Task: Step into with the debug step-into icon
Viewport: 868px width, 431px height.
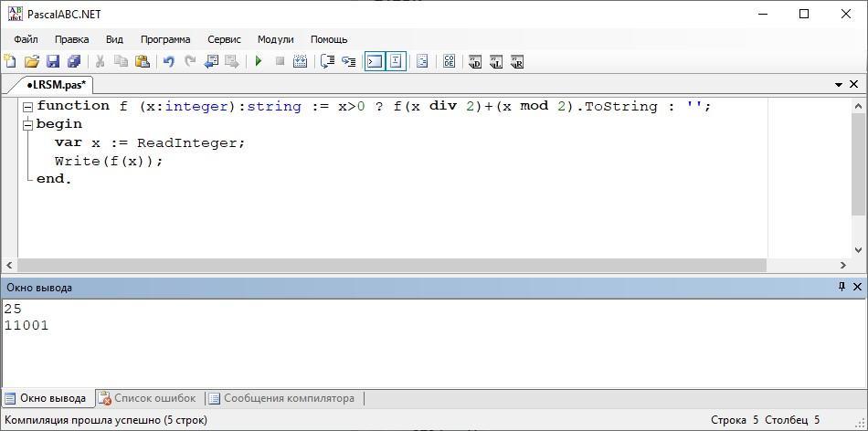Action: tap(348, 61)
